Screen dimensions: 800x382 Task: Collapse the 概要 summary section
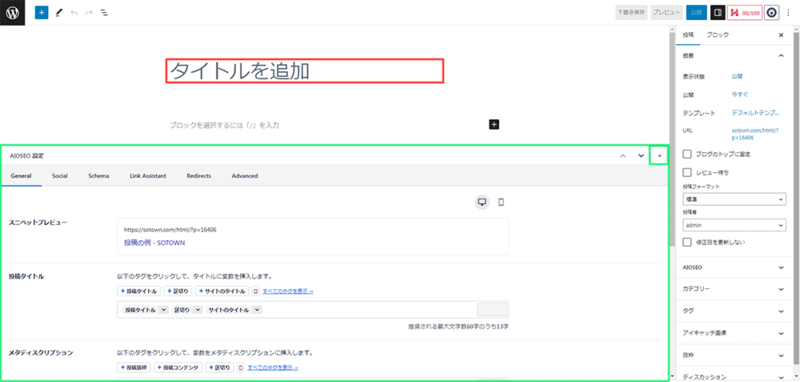click(x=781, y=55)
